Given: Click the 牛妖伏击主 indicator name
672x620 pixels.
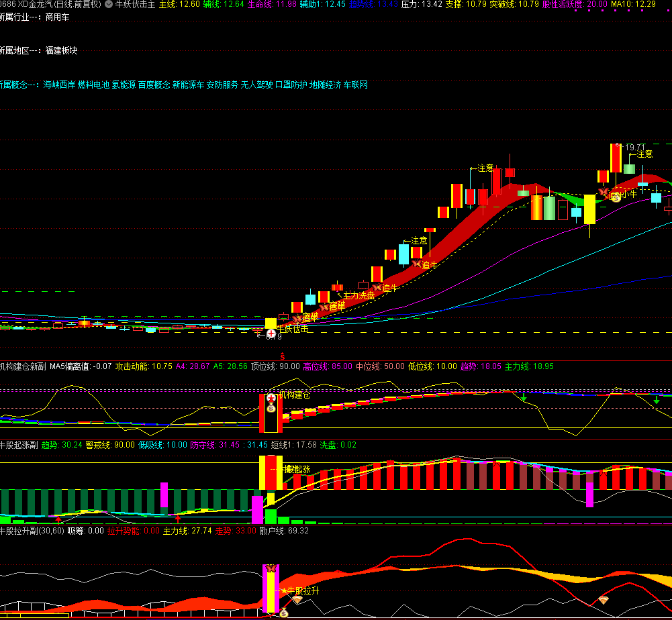Looking at the screenshot, I should tap(135, 4).
